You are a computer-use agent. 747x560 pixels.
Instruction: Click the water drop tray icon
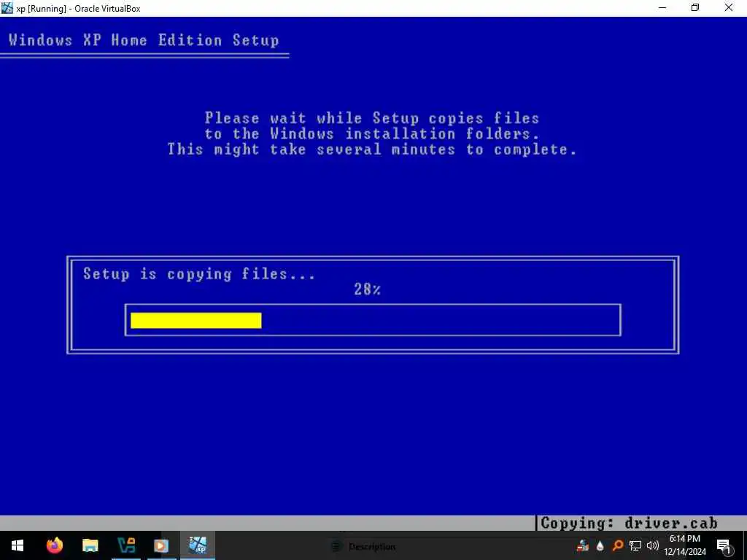(x=600, y=545)
